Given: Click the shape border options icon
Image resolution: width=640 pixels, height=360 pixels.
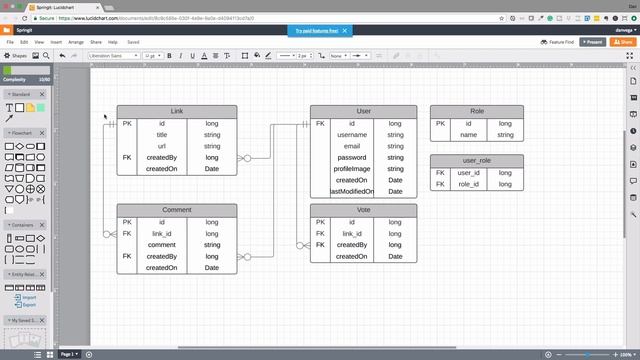Looking at the screenshot, I should click(245, 56).
